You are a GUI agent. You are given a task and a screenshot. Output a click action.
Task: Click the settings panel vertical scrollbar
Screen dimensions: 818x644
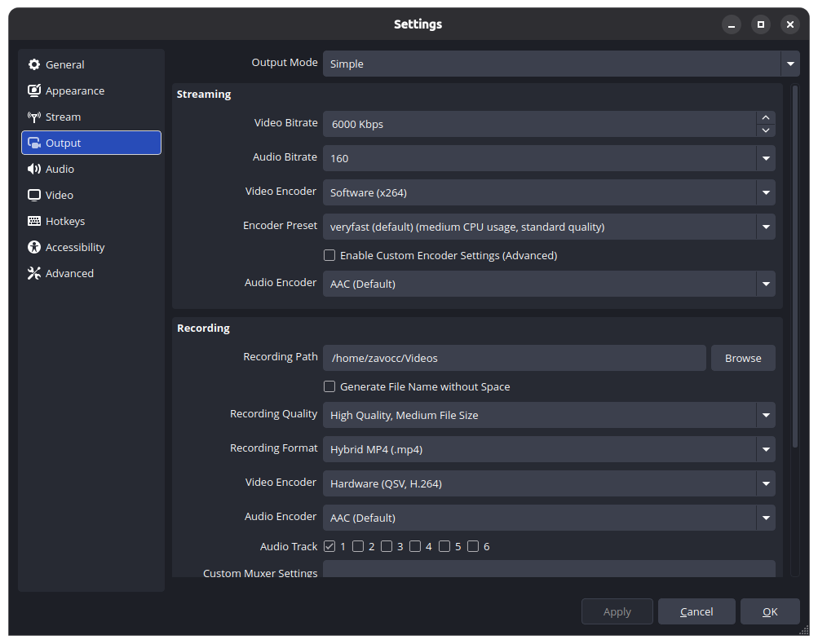click(795, 266)
